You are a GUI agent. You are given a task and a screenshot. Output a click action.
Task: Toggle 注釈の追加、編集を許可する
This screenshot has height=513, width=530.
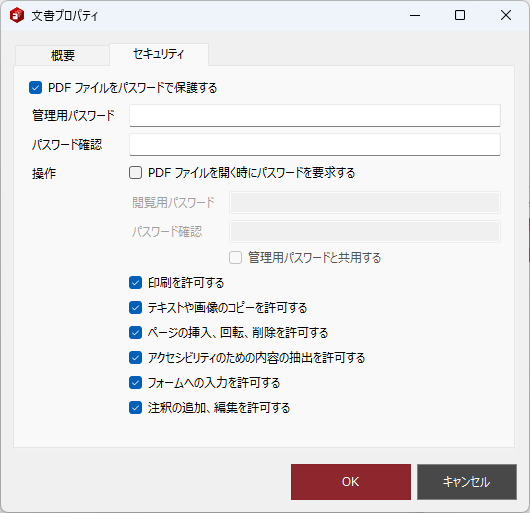tap(136, 408)
